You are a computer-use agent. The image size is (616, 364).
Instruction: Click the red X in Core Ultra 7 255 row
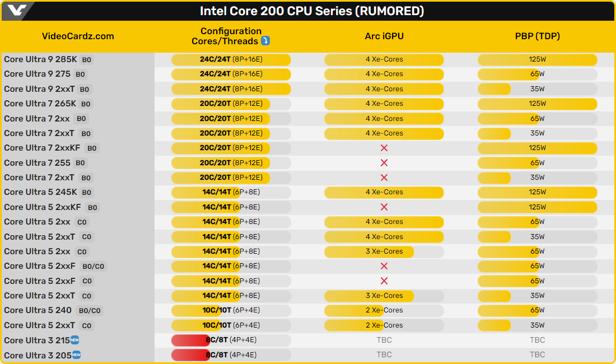384,163
